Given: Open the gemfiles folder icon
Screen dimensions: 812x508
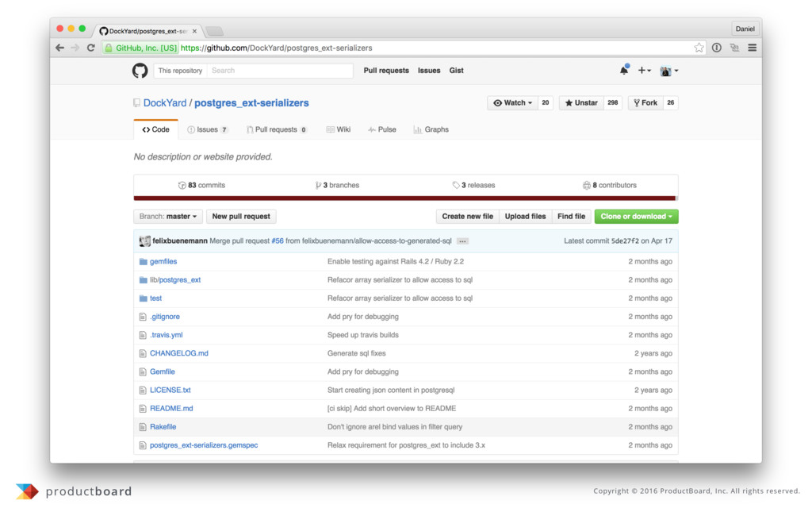Looking at the screenshot, I should pyautogui.click(x=143, y=262).
